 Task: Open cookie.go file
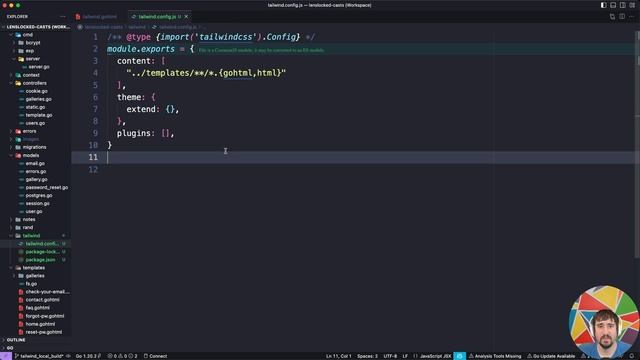coord(36,91)
